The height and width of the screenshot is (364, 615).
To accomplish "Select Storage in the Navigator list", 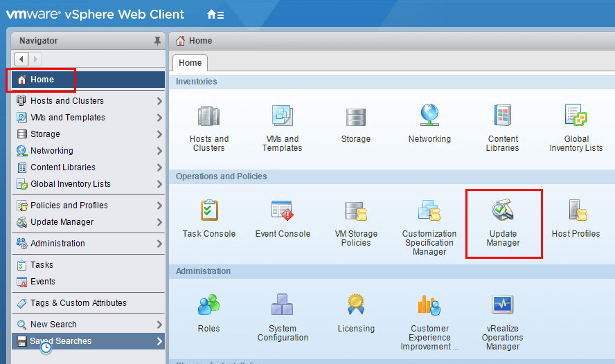I will pyautogui.click(x=88, y=134).
